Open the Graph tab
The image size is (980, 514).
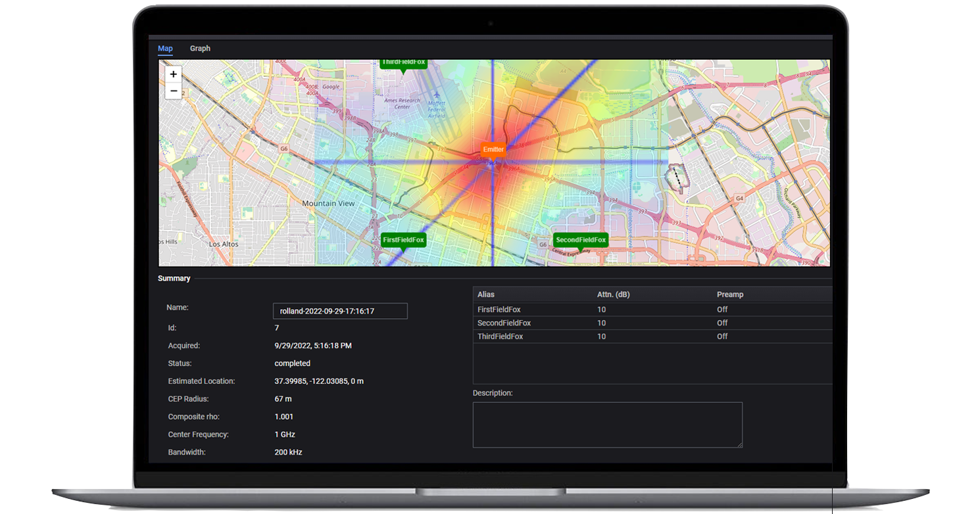[x=200, y=49]
